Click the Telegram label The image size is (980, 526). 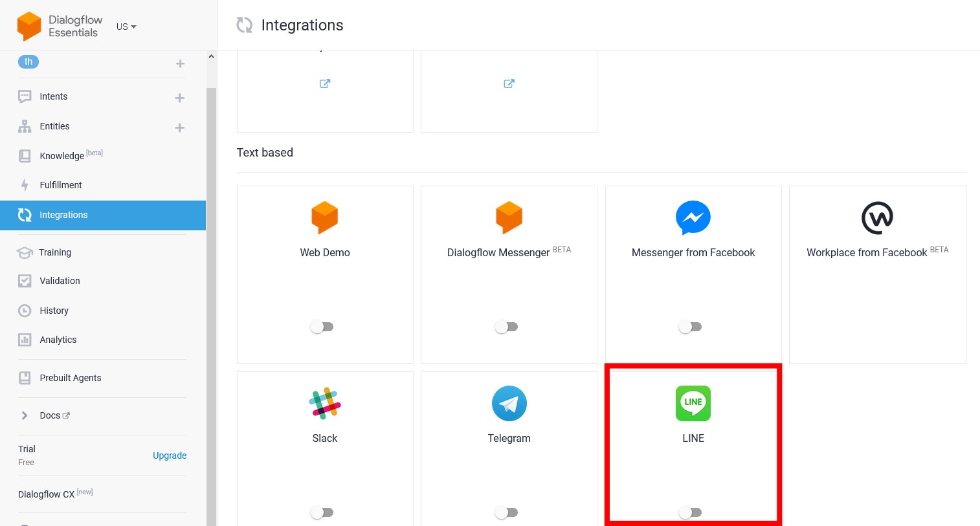(509, 438)
